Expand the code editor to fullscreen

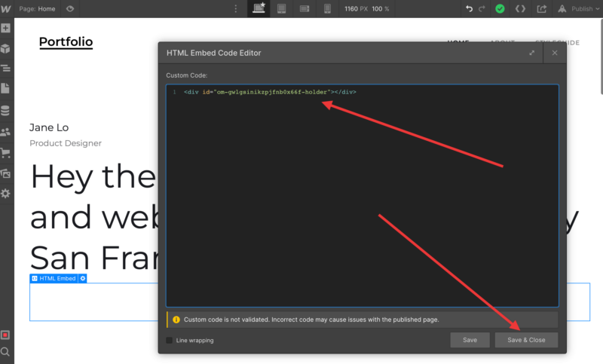click(x=532, y=53)
